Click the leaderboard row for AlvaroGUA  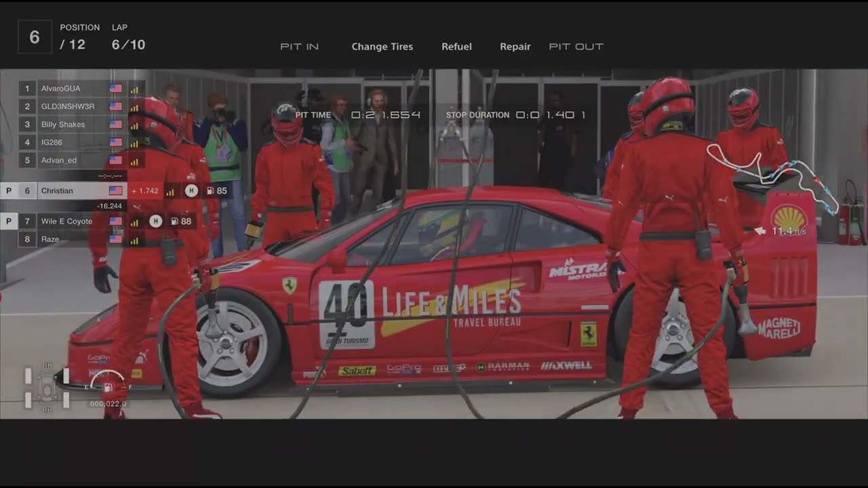coord(81,89)
